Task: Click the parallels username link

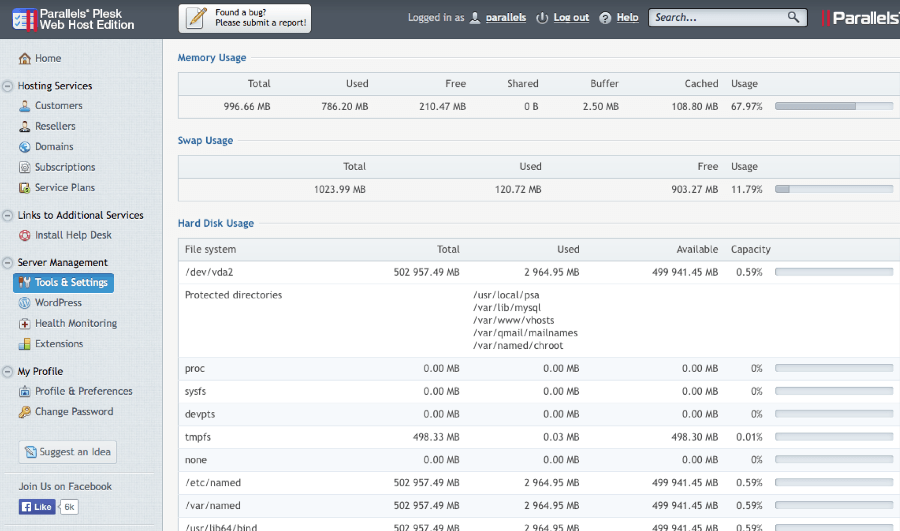Action: point(506,18)
